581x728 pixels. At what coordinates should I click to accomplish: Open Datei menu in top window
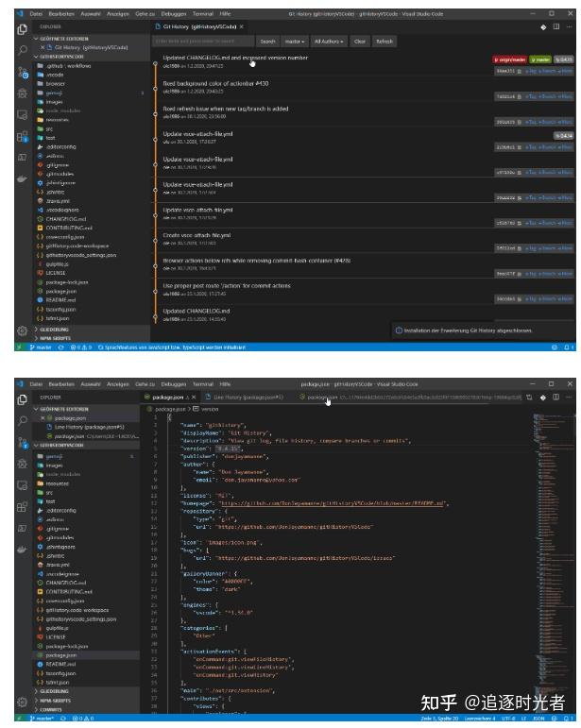[x=36, y=14]
